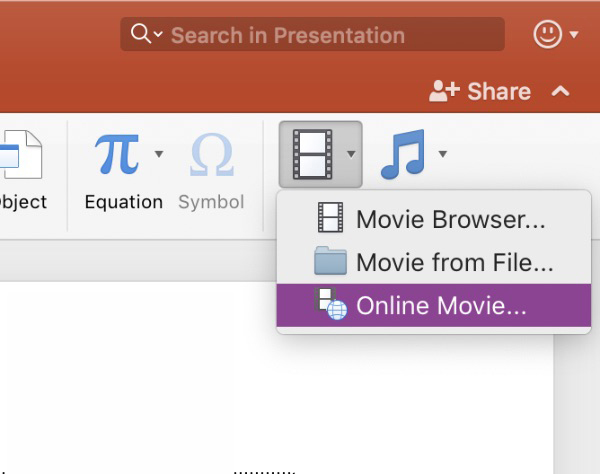Expand the Audio dropdown arrow

coord(442,154)
